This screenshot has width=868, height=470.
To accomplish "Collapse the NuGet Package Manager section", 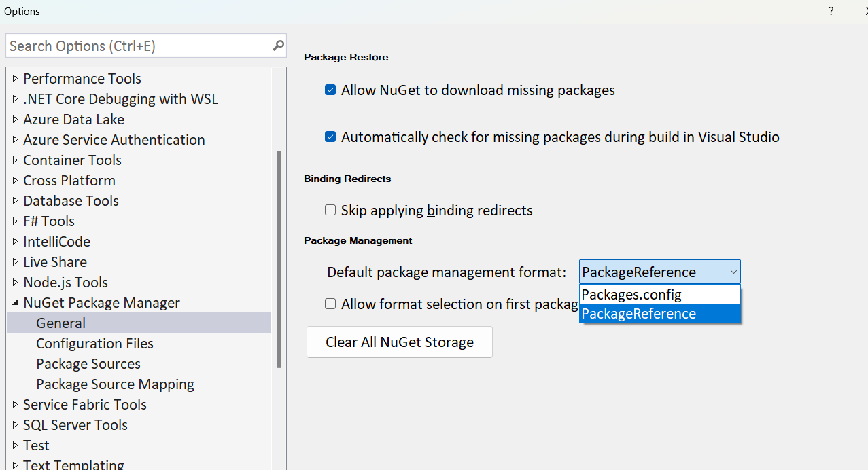I will (x=15, y=302).
